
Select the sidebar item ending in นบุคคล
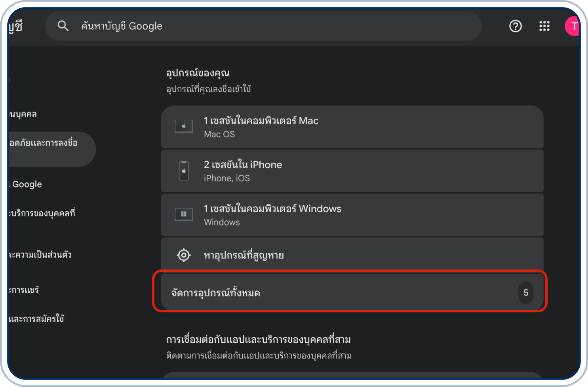[23, 114]
